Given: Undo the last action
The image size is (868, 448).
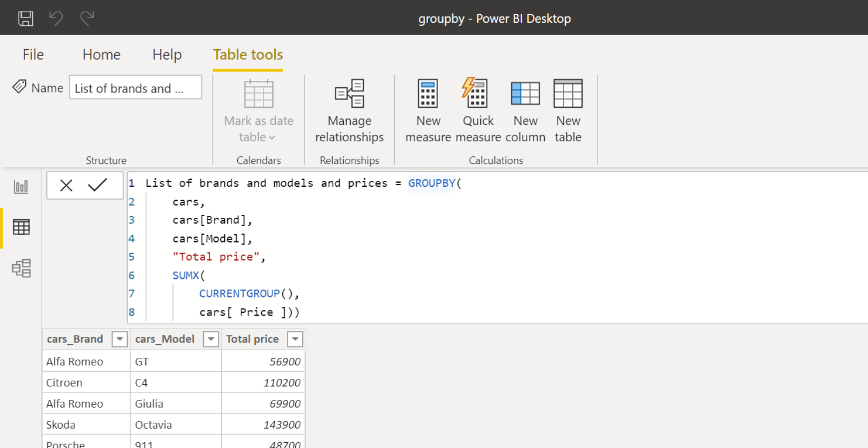Looking at the screenshot, I should pos(56,18).
